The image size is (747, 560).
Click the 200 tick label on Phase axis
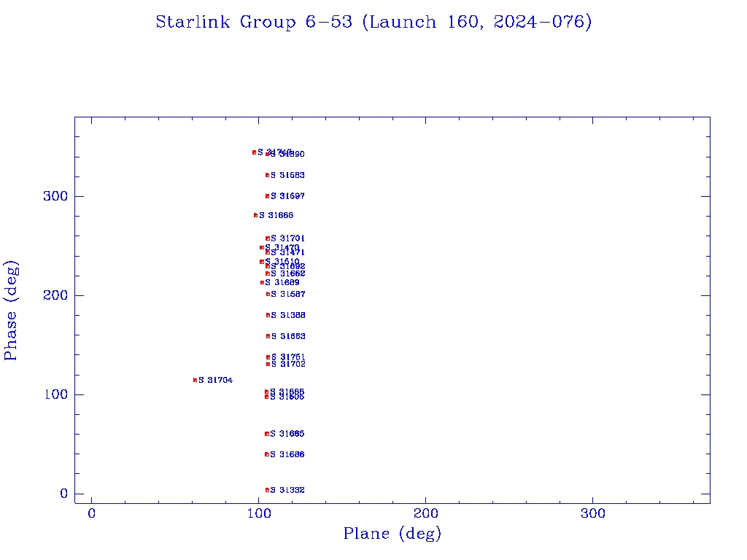[x=55, y=295]
